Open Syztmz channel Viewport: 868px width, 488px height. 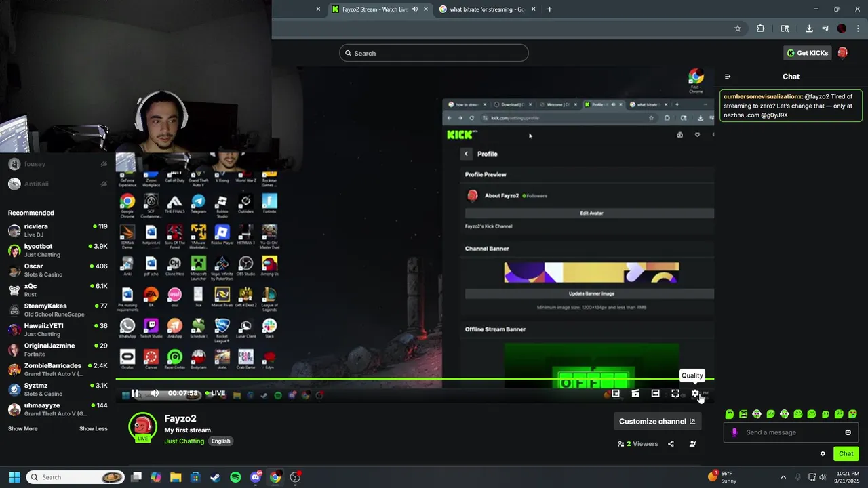point(58,389)
